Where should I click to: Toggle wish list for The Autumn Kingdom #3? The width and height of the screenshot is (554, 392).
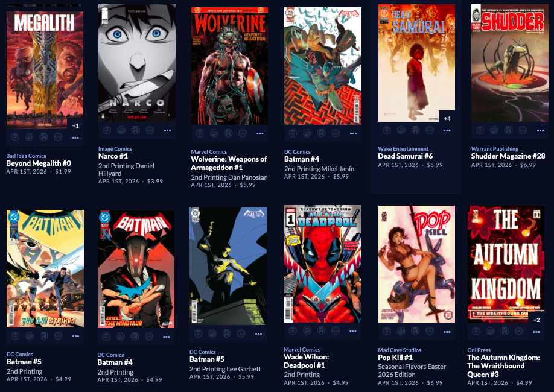519,331
